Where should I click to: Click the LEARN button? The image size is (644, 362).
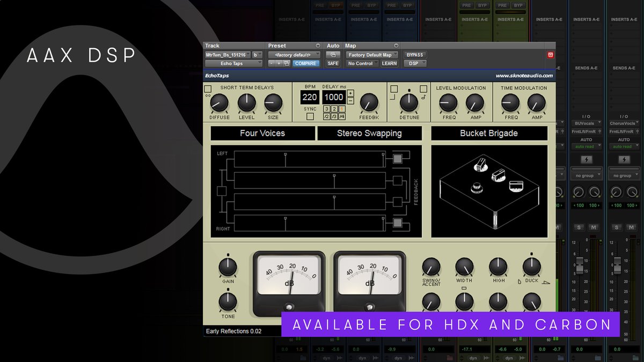coord(389,63)
